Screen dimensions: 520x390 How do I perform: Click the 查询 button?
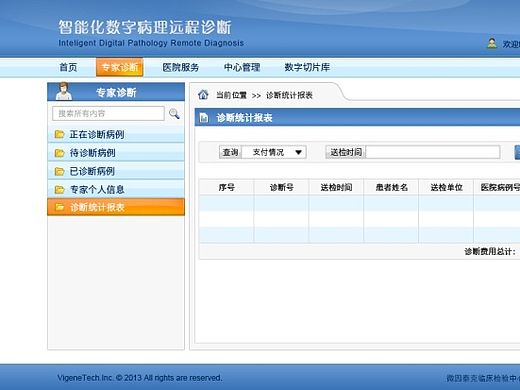pyautogui.click(x=230, y=152)
